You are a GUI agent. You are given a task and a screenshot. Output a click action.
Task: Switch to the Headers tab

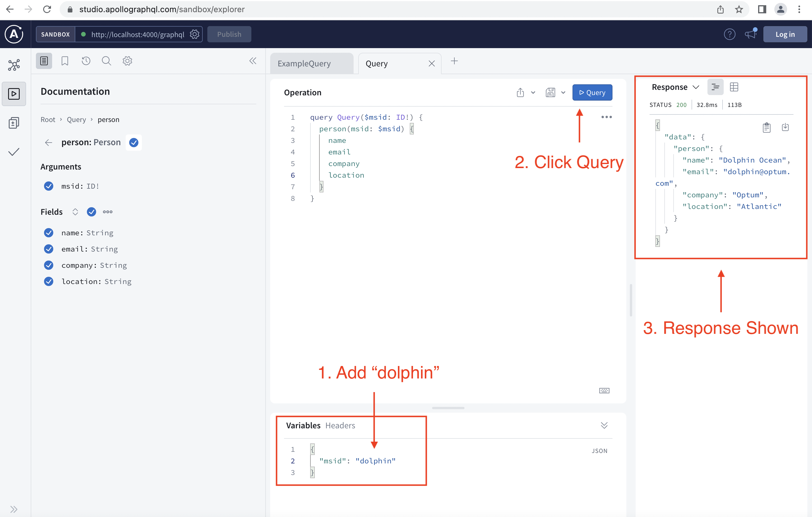click(x=340, y=425)
